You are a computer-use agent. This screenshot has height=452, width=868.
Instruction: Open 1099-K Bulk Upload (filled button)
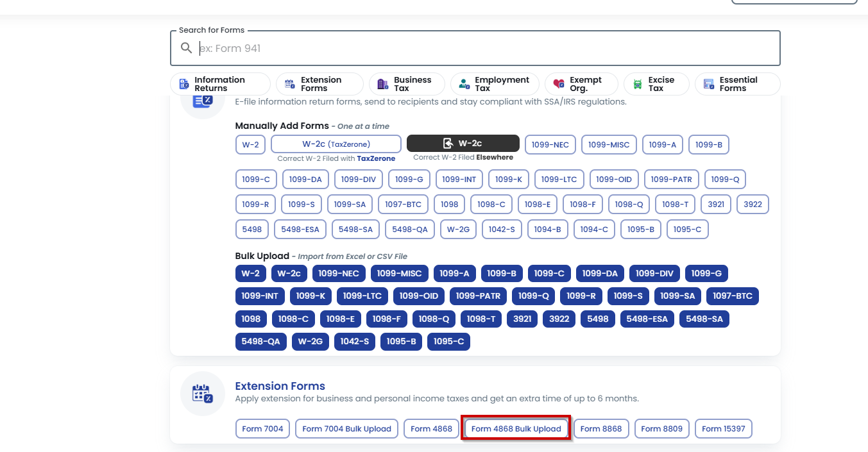click(311, 296)
